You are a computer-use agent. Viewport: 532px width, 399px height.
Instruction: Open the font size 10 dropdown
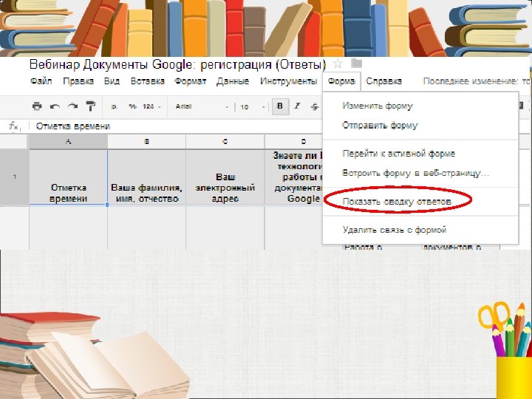click(252, 107)
